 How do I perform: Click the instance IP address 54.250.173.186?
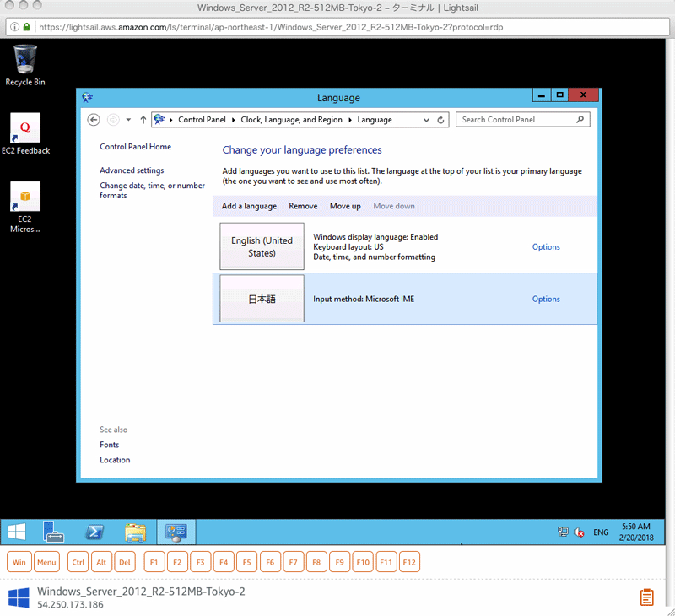[x=70, y=604]
